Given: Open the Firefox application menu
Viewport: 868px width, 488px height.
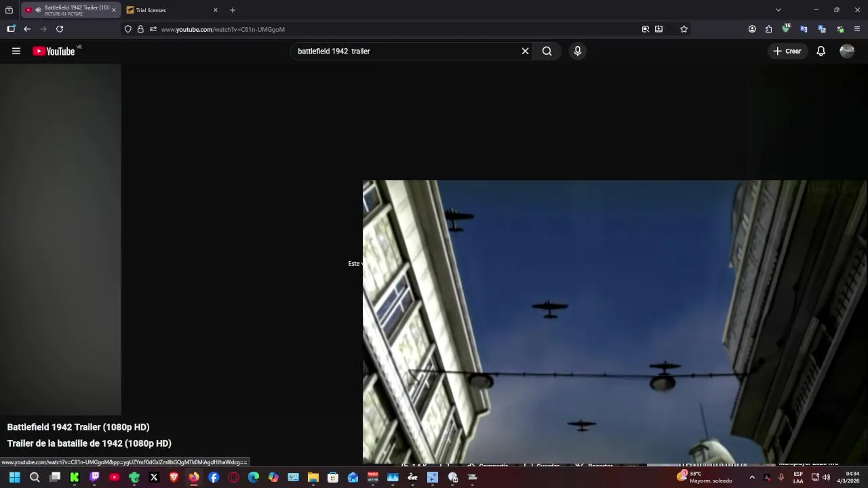Looking at the screenshot, I should pyautogui.click(x=857, y=29).
